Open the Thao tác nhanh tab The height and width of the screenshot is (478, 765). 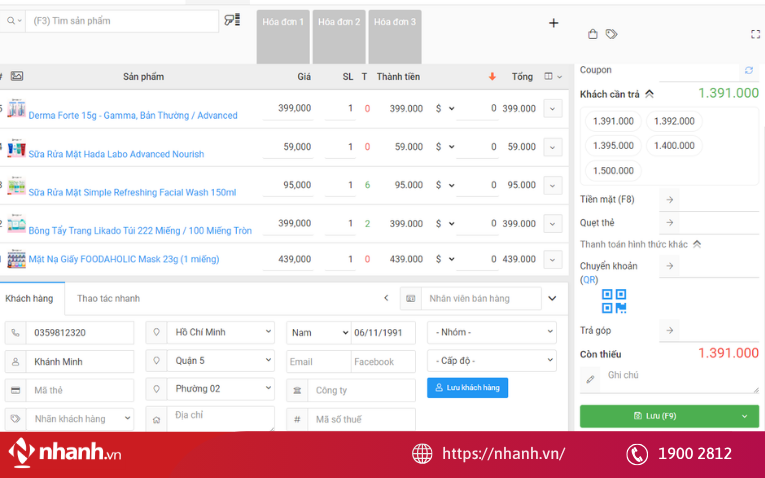click(108, 298)
